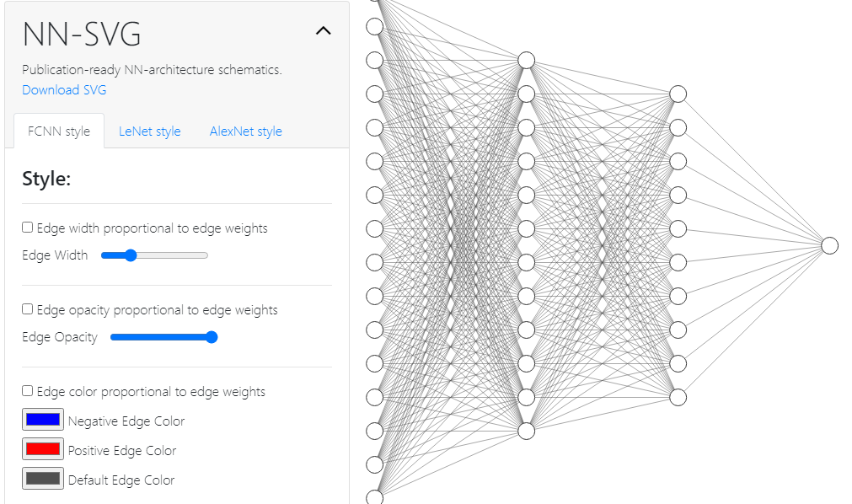Check edge color proportional to edge weights
Screen dimensions: 852x504
28,391
